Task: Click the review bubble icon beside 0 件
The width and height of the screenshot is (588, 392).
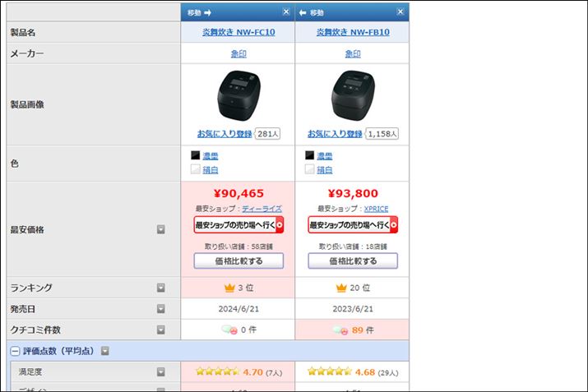Action: 229,330
